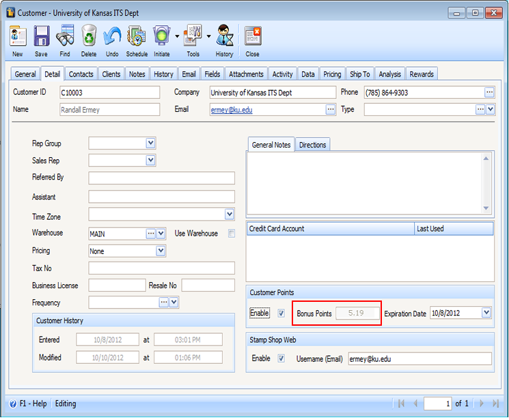Expand the Time Zone dropdown
The image size is (509, 420).
[230, 214]
